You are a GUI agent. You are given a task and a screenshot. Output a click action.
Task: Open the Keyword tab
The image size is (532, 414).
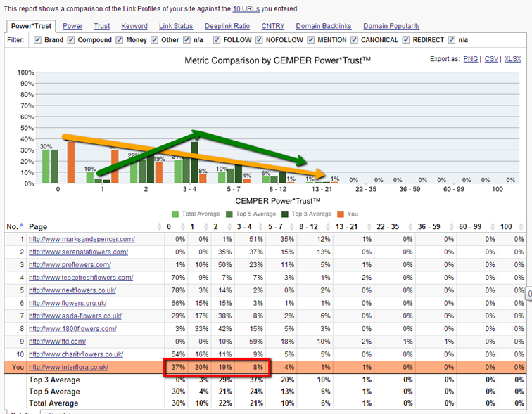pyautogui.click(x=134, y=26)
